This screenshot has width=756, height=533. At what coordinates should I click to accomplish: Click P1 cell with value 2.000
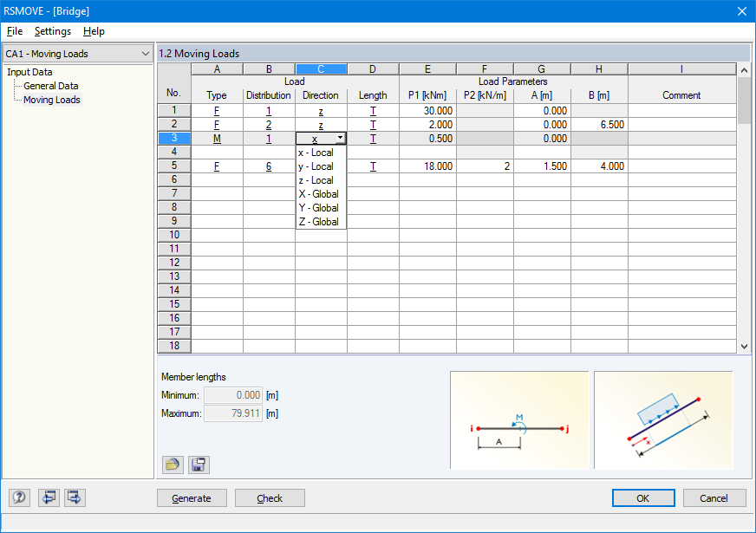point(427,125)
